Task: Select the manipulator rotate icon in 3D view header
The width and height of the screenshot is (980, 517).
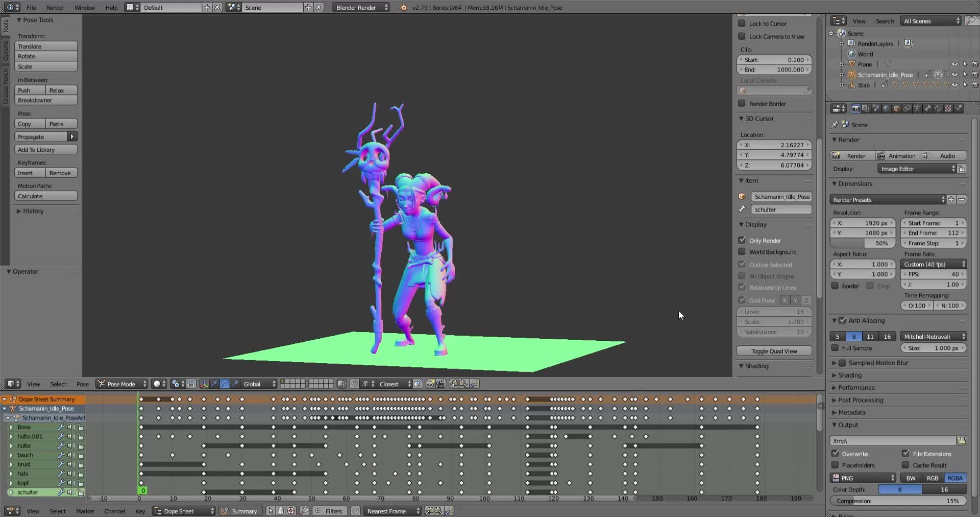Action: [x=225, y=384]
